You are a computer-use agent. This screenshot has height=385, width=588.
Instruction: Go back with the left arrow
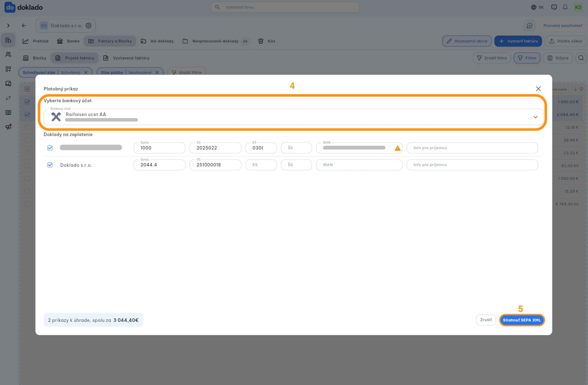coord(24,25)
